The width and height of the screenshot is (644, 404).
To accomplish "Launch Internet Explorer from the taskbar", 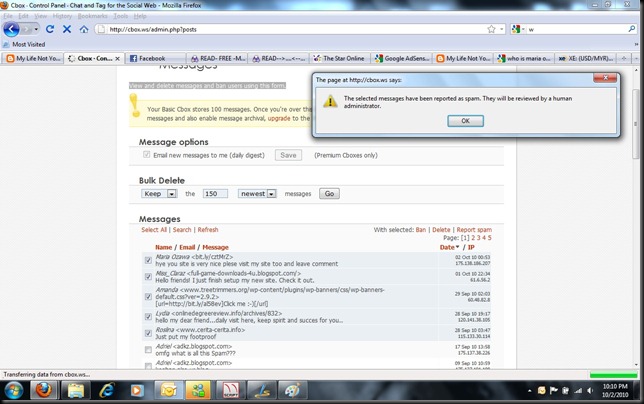I will [x=107, y=390].
